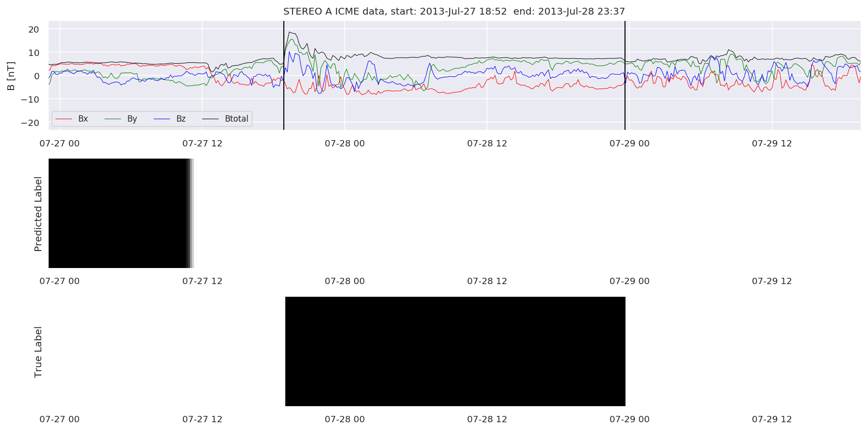Image resolution: width=868 pixels, height=431 pixels.
Task: Click 07-27 00 tick under Predicted Label plot
Action: click(59, 281)
